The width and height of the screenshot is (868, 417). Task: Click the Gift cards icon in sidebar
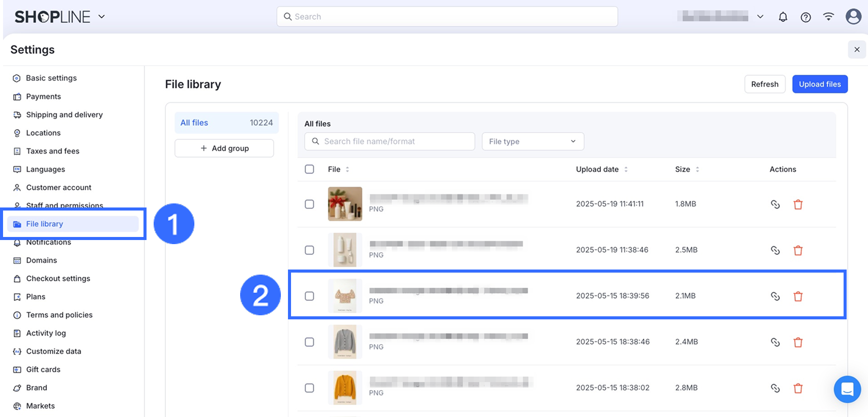tap(17, 370)
